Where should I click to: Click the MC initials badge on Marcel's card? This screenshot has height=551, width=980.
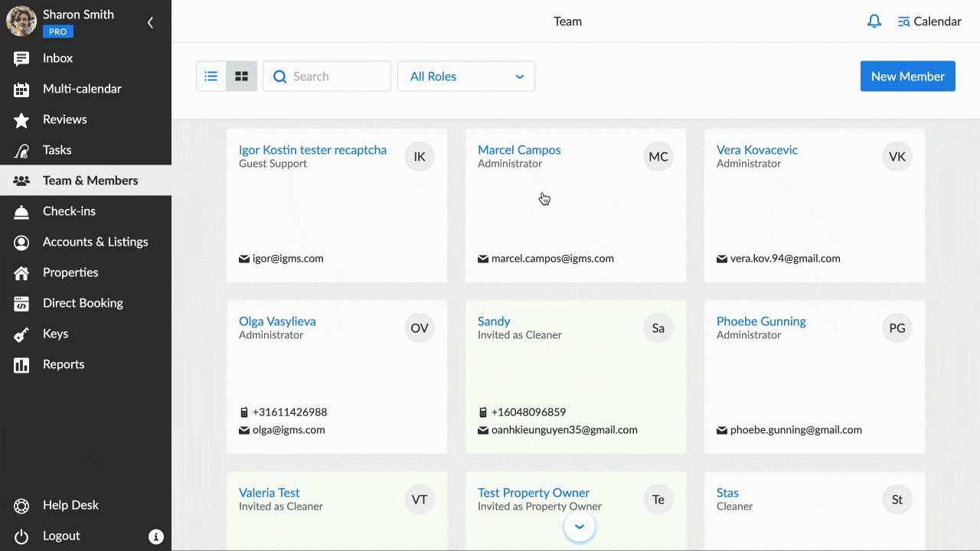(x=658, y=157)
